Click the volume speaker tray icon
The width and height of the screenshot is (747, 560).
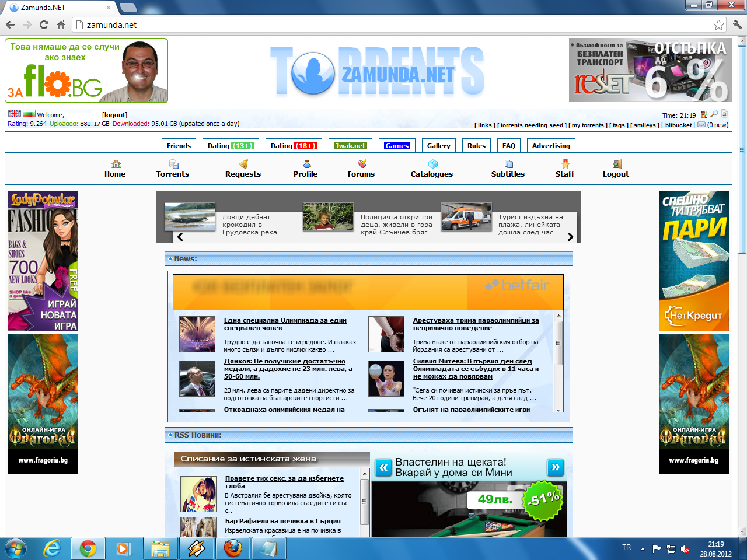686,549
